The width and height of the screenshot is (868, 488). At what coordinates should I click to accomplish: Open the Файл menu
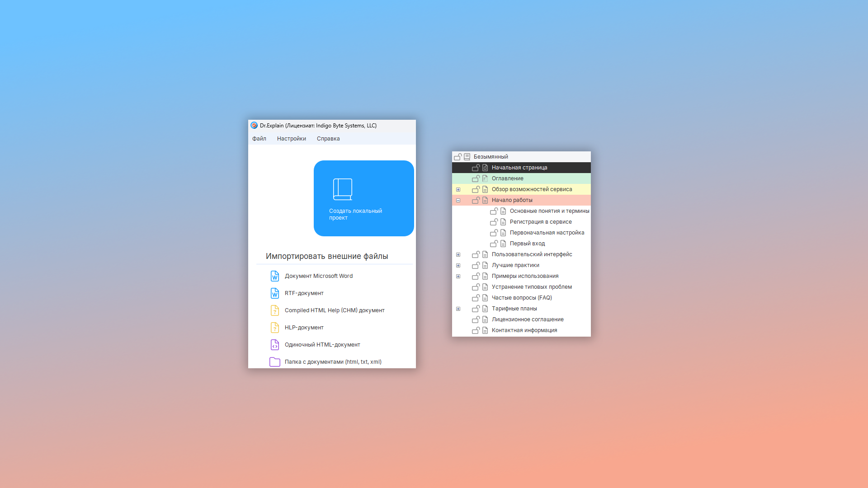[x=259, y=139]
